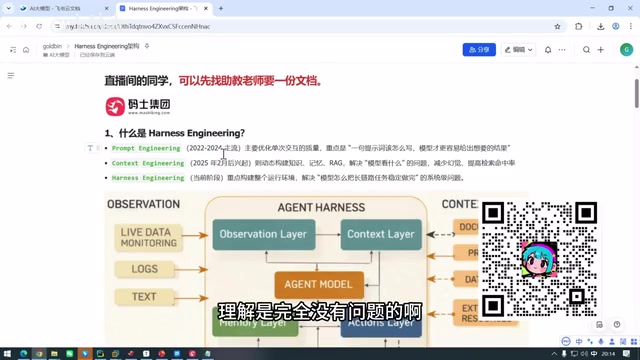The height and width of the screenshot is (360, 640).
Task: Click IME user account icon
Action: point(612,341)
